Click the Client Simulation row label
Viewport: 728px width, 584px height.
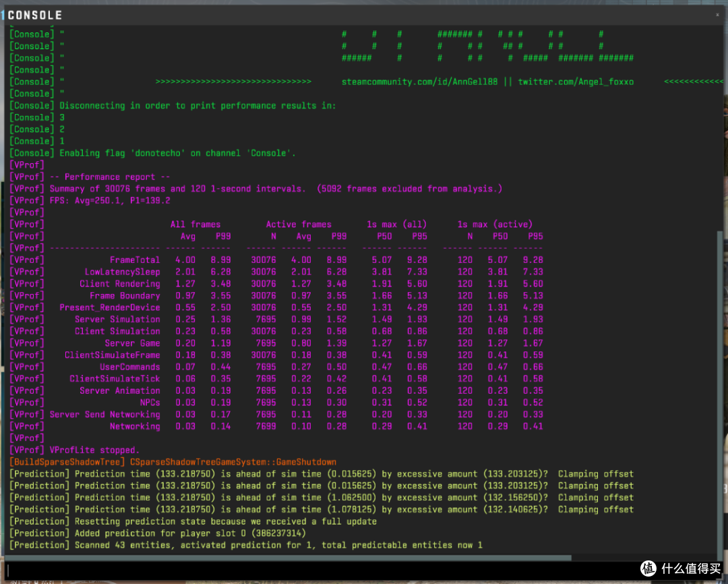click(117, 331)
